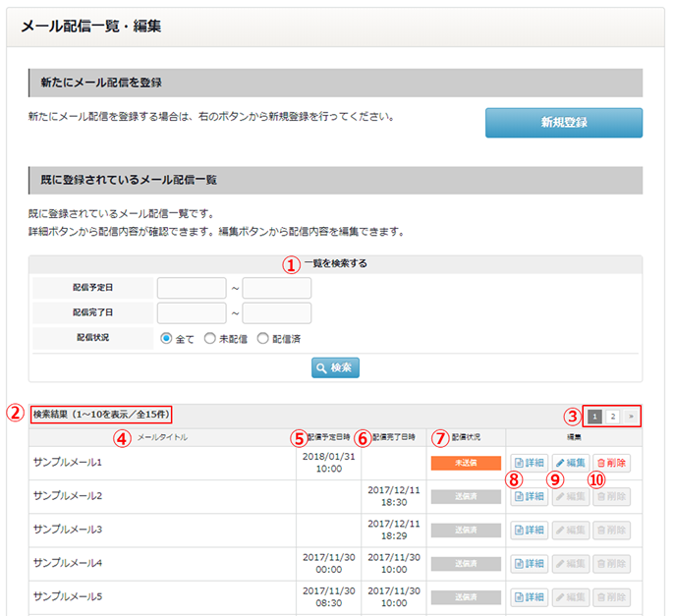Viewport: 674px width, 616px height.
Task: Click the サンプルメール4 title text
Action: pos(68,563)
